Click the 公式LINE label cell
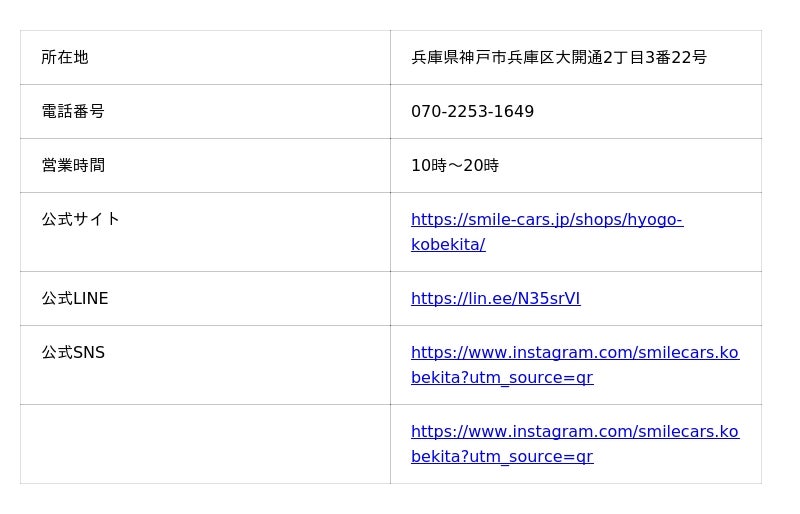 [x=205, y=299]
